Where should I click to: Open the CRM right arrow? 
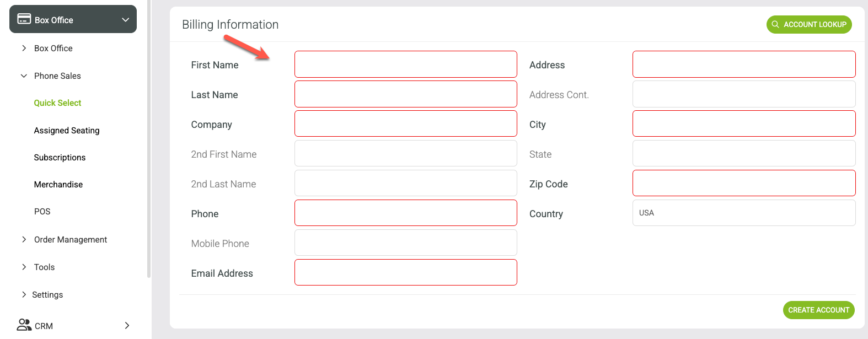(x=127, y=325)
